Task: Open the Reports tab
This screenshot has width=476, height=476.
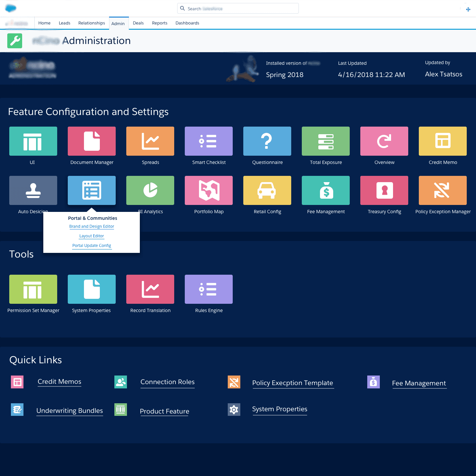Action: pyautogui.click(x=160, y=23)
